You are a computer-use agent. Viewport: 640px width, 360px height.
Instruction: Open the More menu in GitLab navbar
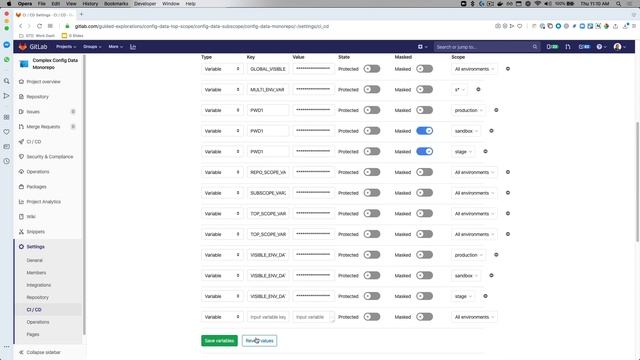click(116, 47)
